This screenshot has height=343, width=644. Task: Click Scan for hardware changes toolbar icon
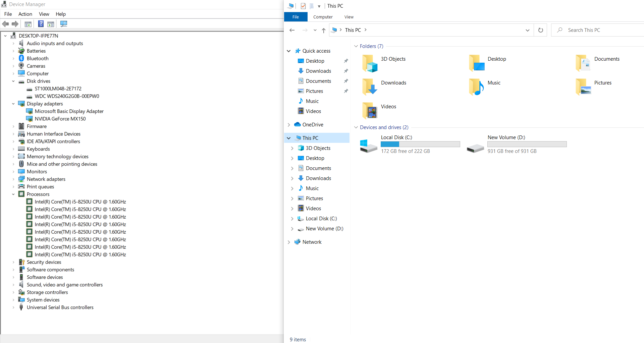tap(64, 24)
